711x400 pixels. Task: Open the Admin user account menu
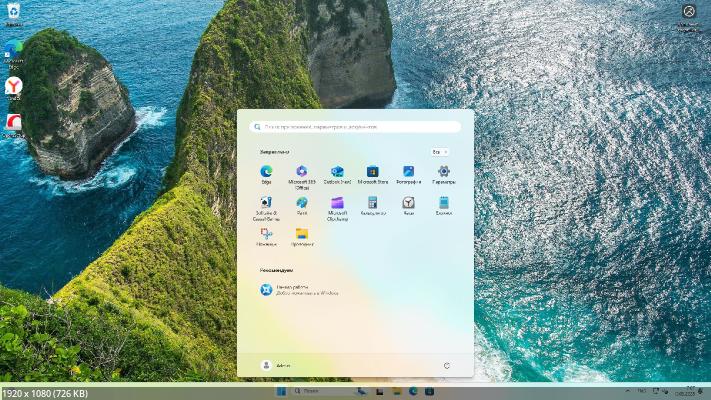coord(276,366)
